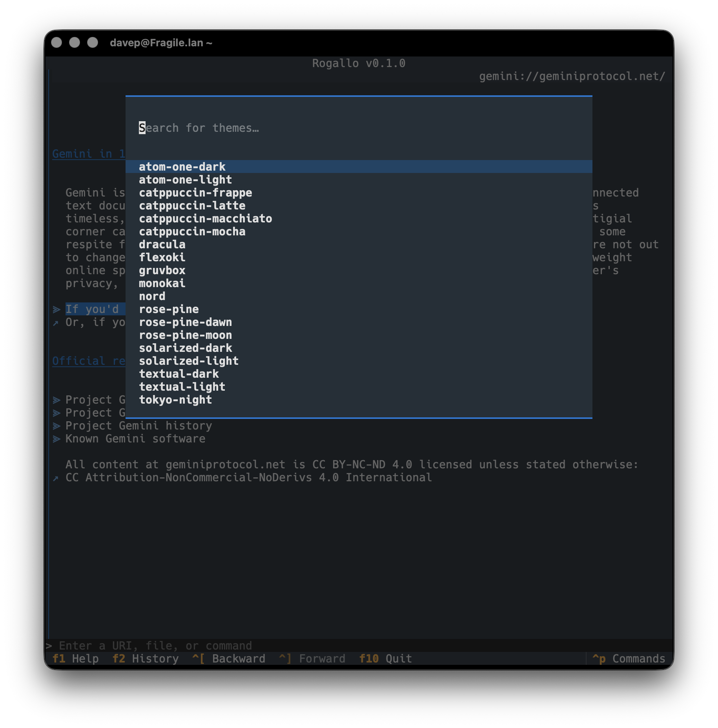Apply the dracula theme
This screenshot has width=718, height=728.
click(359, 244)
